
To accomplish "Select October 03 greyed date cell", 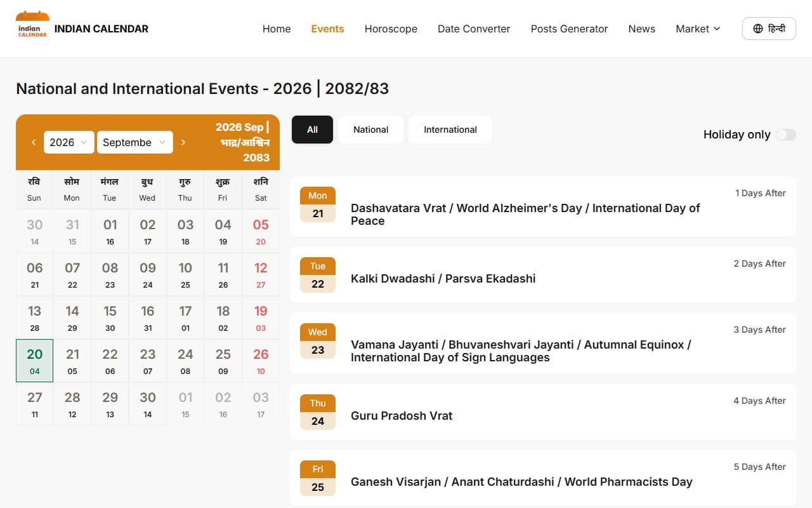I will (261, 404).
